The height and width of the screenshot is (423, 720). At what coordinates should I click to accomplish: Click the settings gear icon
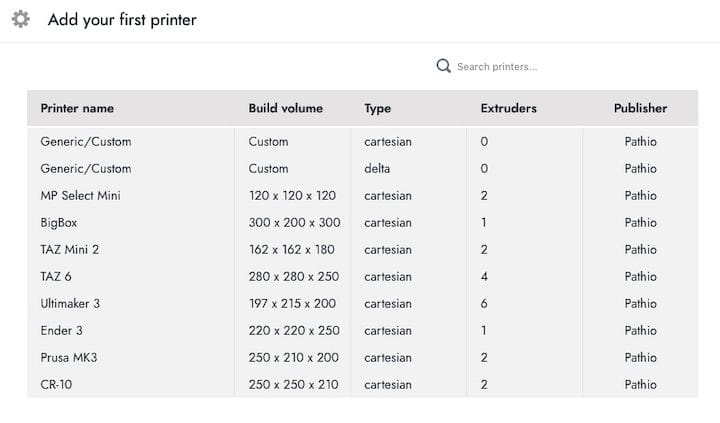pos(20,19)
